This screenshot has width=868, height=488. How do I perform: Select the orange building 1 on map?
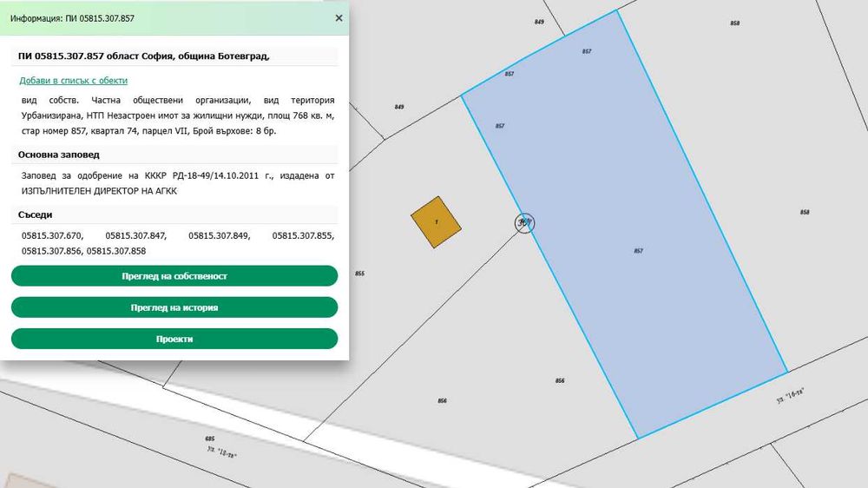point(436,222)
